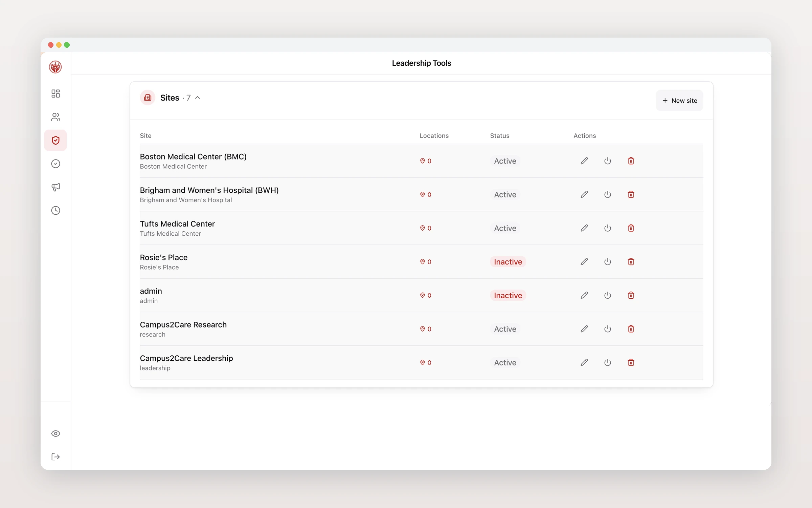Click the Locations column header
Screen dimensions: 812x508
point(434,135)
